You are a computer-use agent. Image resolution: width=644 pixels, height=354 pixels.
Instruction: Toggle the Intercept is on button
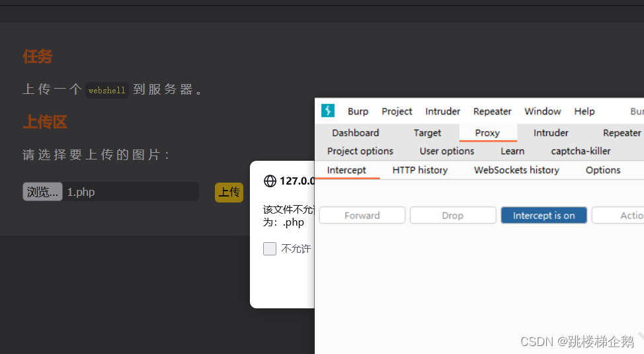543,216
